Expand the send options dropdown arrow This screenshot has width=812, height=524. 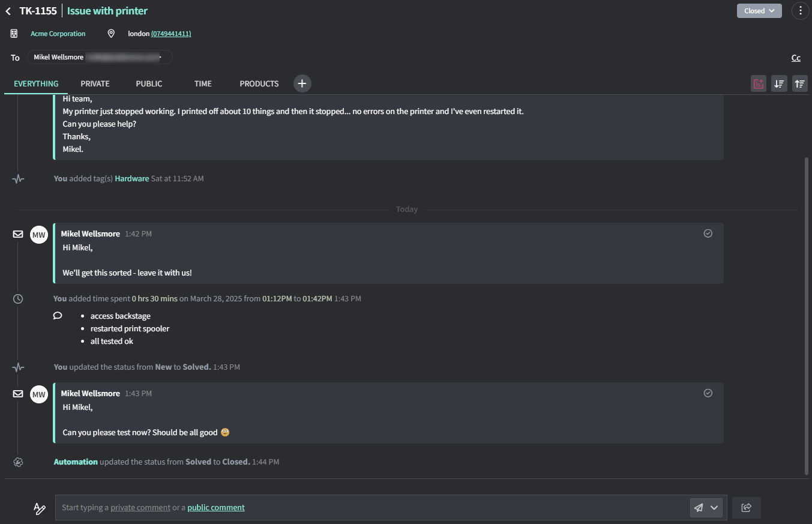point(714,508)
